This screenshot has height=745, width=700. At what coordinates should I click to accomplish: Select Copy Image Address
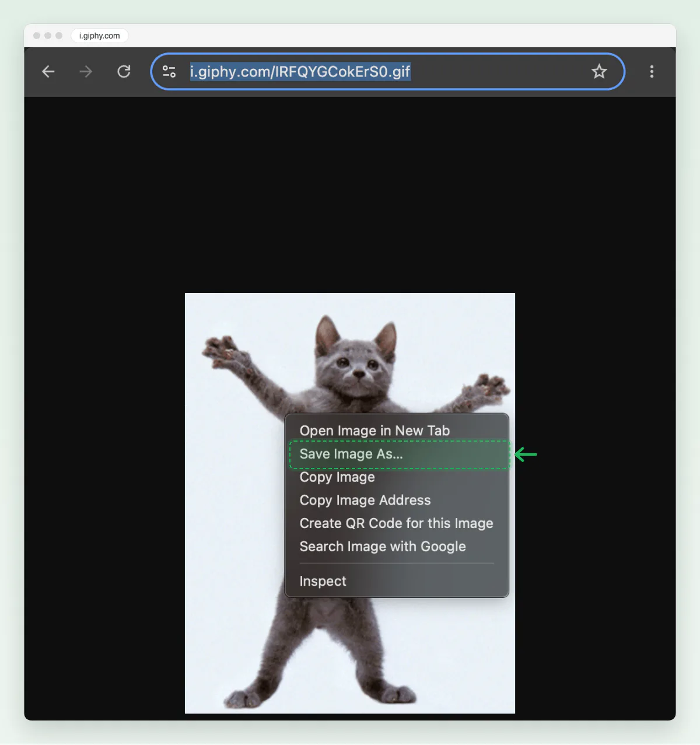(x=397, y=500)
